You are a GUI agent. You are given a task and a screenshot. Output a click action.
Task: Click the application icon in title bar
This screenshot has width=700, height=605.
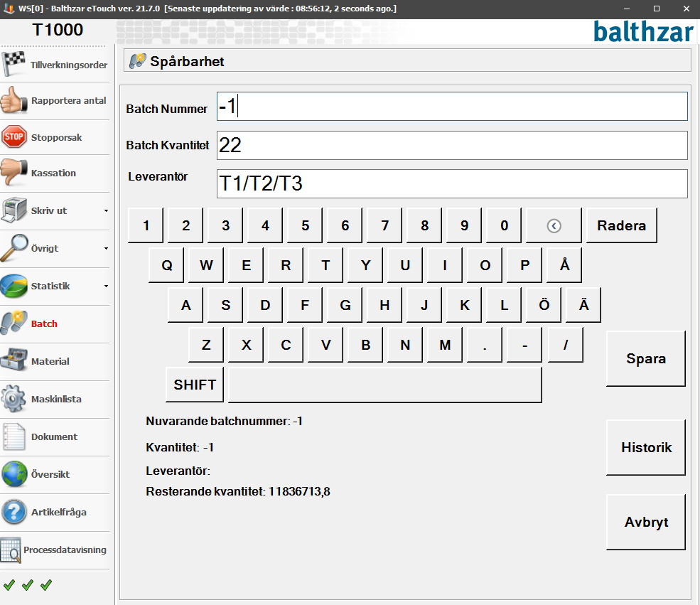tap(9, 9)
